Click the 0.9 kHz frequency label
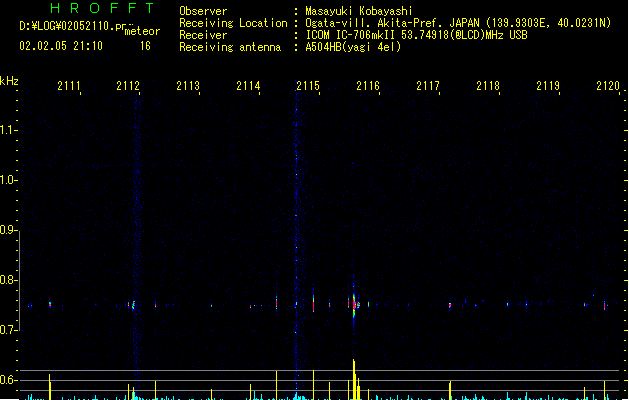This screenshot has height=400, width=629. (x=8, y=230)
